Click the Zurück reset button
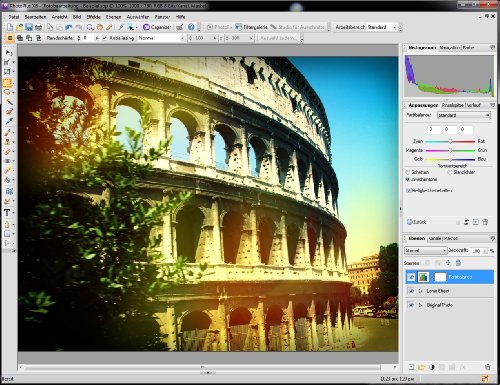 coord(416,222)
